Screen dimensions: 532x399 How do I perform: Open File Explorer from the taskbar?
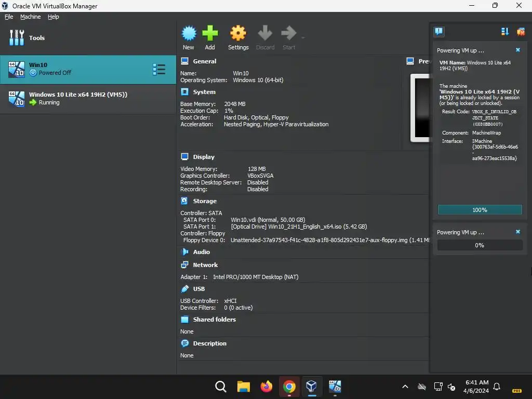pyautogui.click(x=243, y=387)
